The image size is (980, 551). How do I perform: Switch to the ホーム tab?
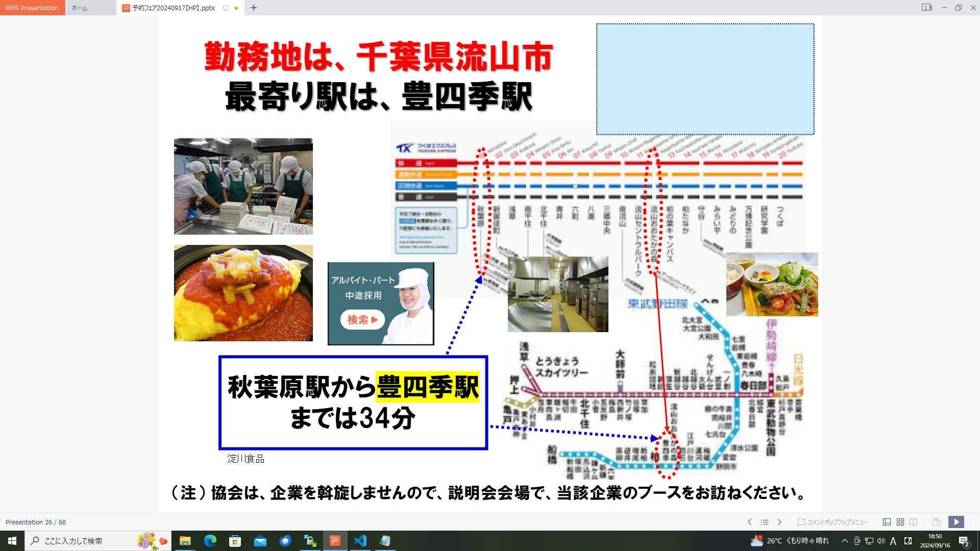point(91,8)
